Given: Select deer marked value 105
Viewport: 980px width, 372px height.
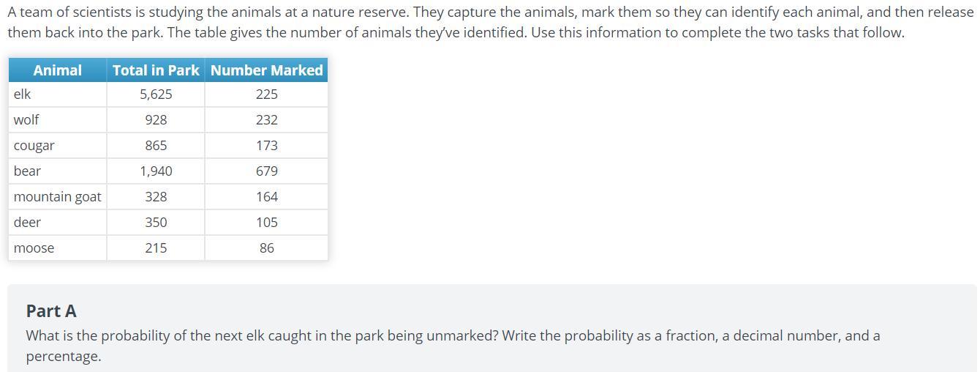Looking at the screenshot, I should (x=266, y=223).
